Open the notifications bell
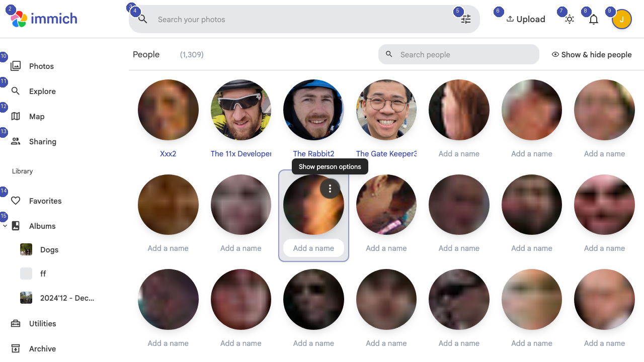The height and width of the screenshot is (362, 644). 593,19
